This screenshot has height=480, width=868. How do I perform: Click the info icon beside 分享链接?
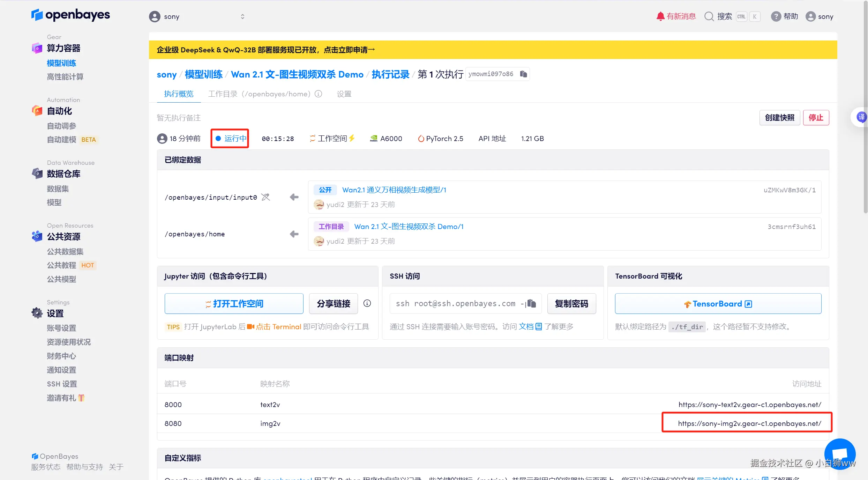coord(367,303)
